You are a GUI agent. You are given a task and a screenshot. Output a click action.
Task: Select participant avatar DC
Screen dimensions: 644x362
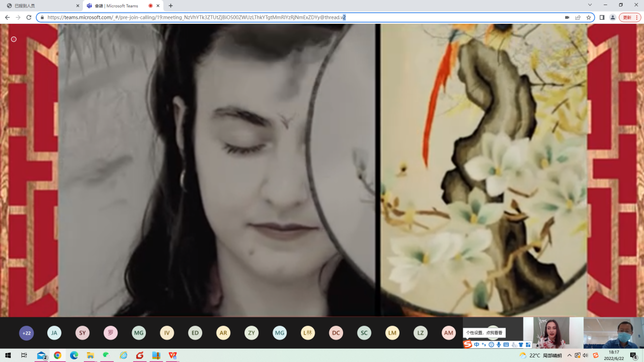click(x=336, y=333)
